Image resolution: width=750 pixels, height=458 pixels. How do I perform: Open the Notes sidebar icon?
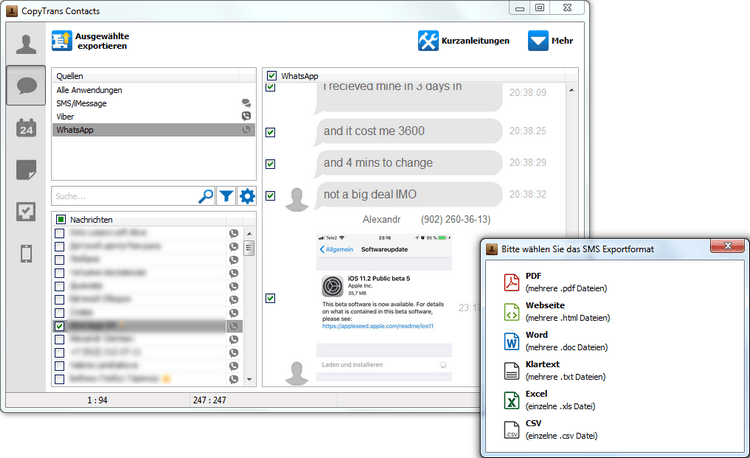pyautogui.click(x=26, y=170)
